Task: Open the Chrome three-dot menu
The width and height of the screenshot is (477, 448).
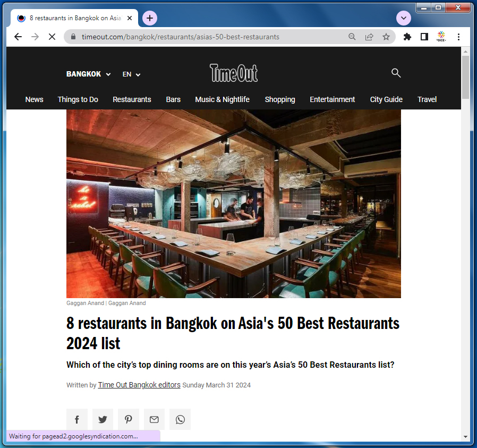Action: click(x=458, y=37)
